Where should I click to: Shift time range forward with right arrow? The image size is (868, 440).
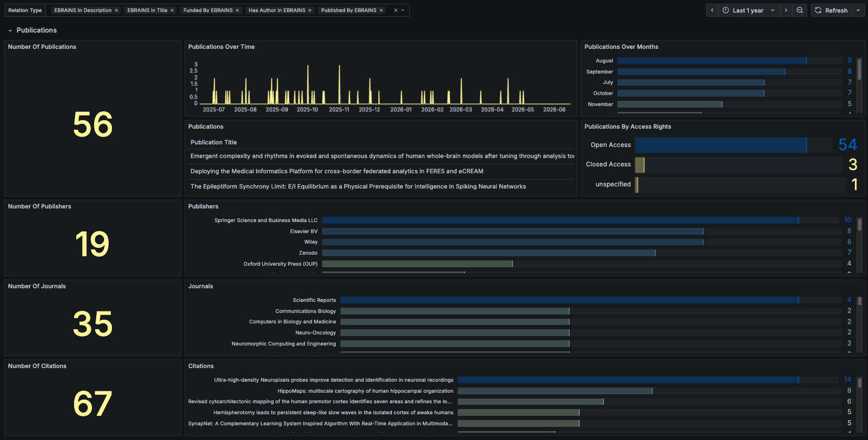click(x=786, y=11)
